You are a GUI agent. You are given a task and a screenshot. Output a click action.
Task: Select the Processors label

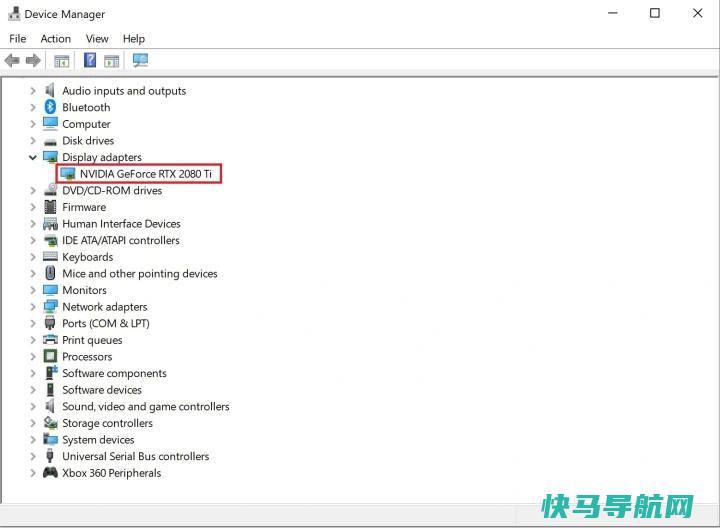click(x=87, y=357)
